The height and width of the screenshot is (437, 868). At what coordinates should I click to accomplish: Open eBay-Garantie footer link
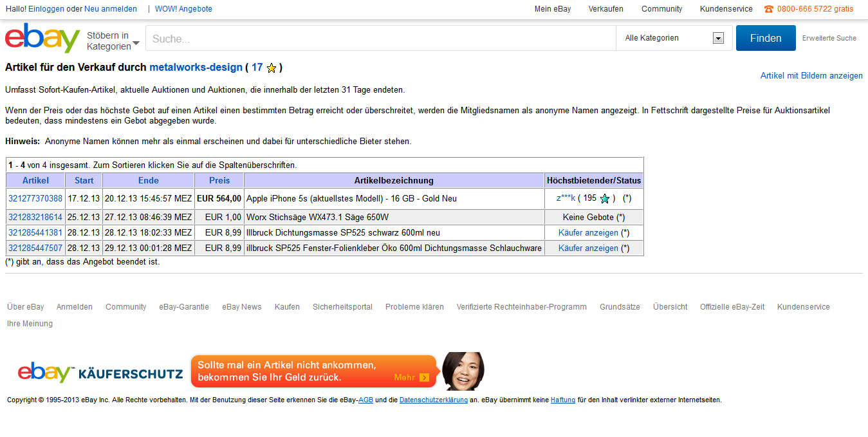pyautogui.click(x=184, y=307)
